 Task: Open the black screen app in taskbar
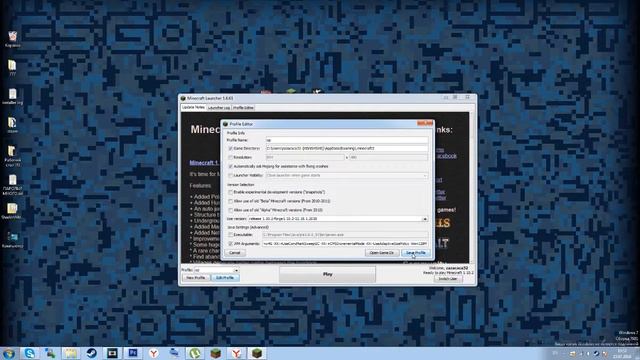click(112, 353)
